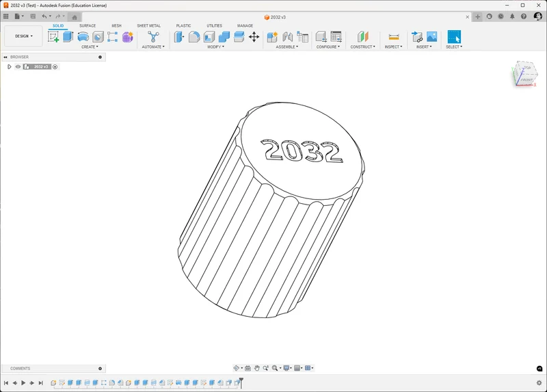Click the timeline Play button
Image resolution: width=547 pixels, height=392 pixels.
point(23,383)
